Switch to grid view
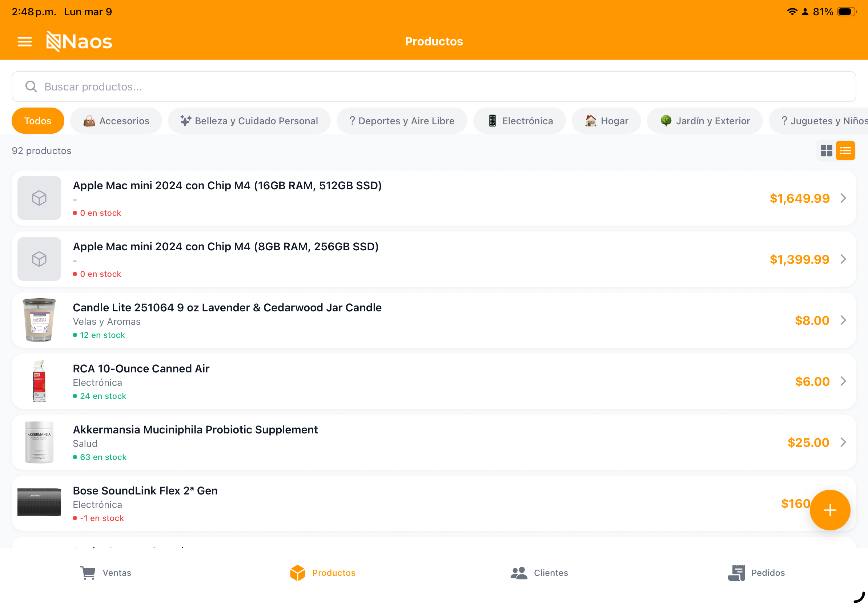Screen dimensions: 868x606 tap(826, 151)
